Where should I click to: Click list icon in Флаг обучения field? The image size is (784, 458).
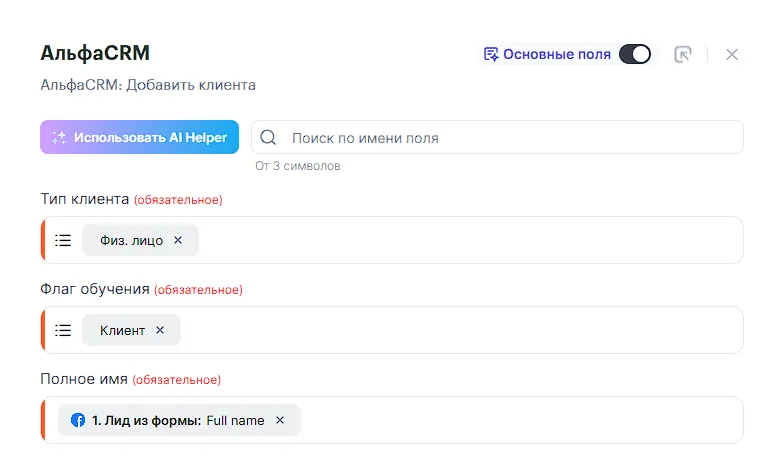point(63,330)
